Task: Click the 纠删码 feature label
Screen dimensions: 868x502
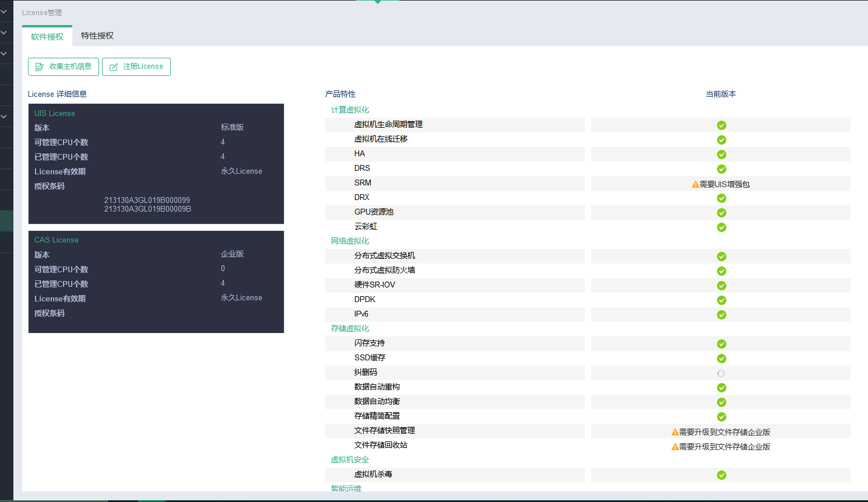Action: click(x=366, y=372)
